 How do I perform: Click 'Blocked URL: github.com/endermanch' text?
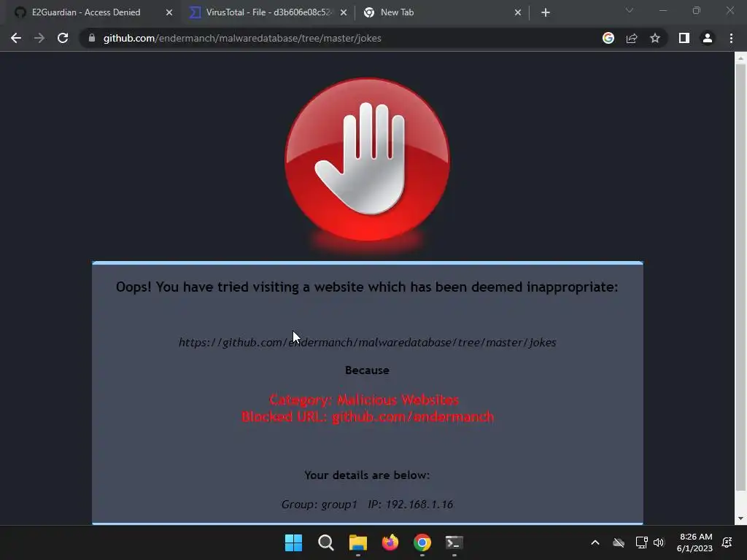point(368,416)
